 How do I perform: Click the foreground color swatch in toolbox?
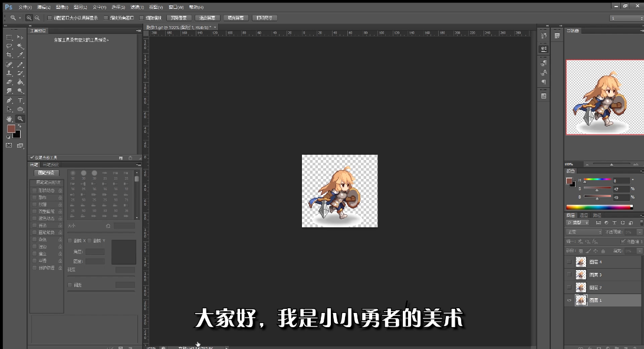coord(11,129)
